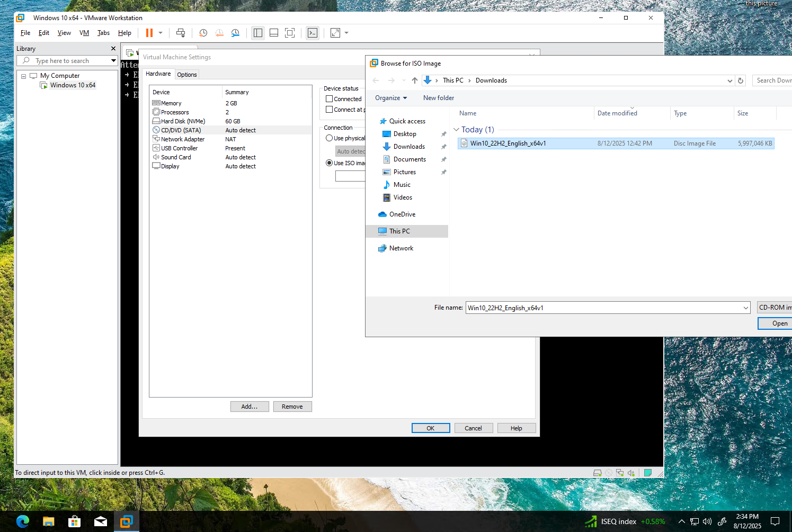792x532 pixels.
Task: Select Win10_22H2_English_x64v1 file row
Action: point(616,143)
